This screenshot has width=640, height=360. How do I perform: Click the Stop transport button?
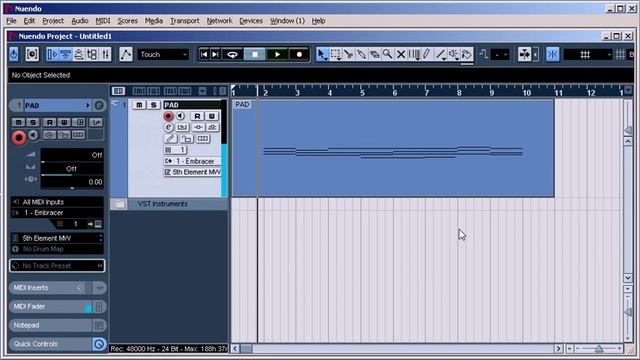[x=255, y=54]
